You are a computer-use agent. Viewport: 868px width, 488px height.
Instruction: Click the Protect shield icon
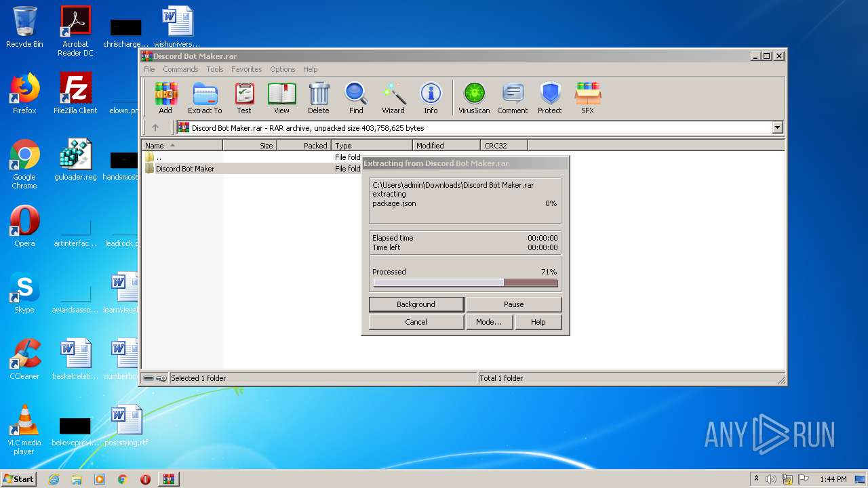(550, 98)
